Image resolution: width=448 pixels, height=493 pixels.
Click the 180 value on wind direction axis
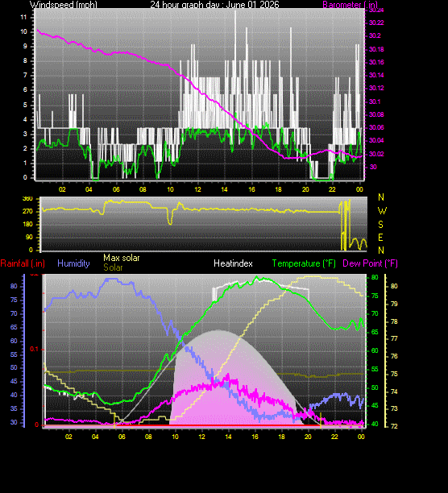click(x=27, y=224)
